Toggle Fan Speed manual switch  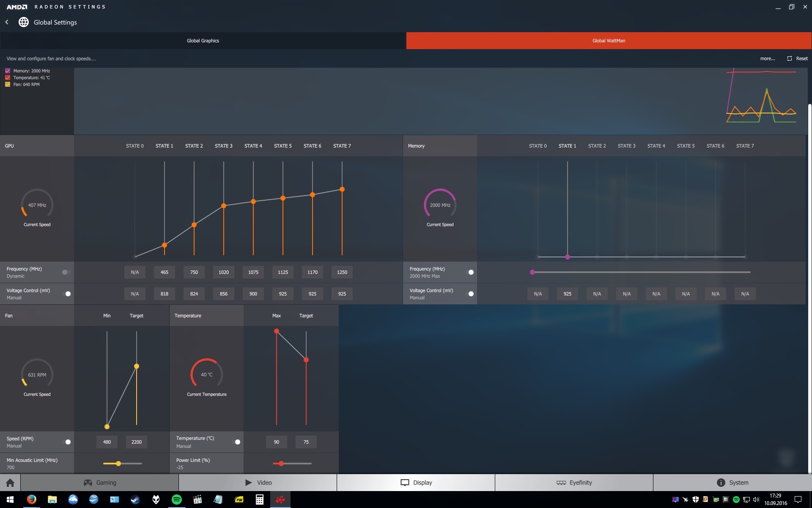[67, 442]
